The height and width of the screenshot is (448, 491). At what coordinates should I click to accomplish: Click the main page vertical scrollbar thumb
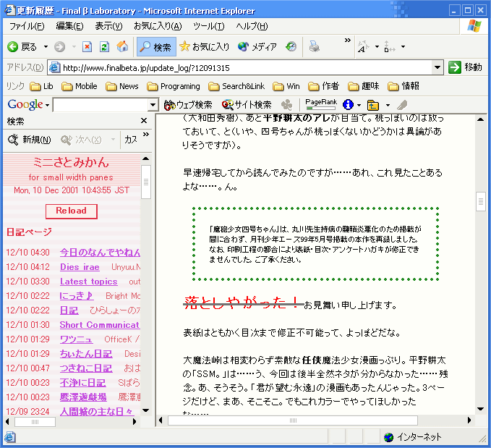click(x=481, y=201)
